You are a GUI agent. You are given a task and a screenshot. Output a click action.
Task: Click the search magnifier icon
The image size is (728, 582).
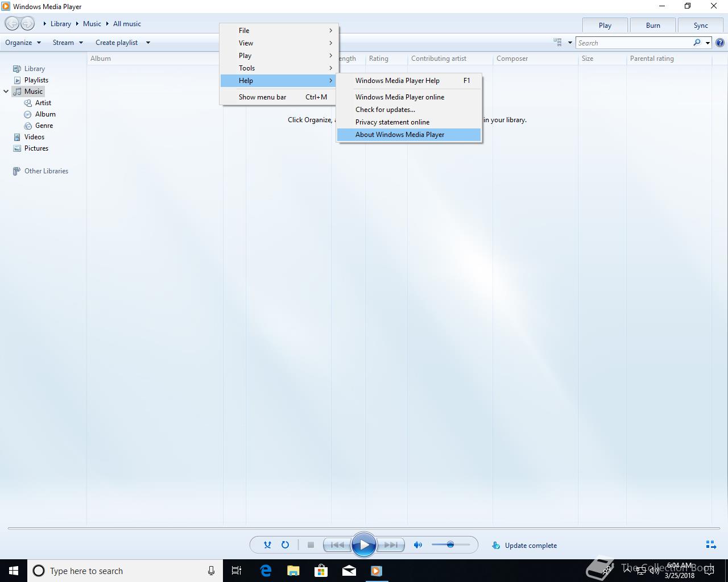697,43
